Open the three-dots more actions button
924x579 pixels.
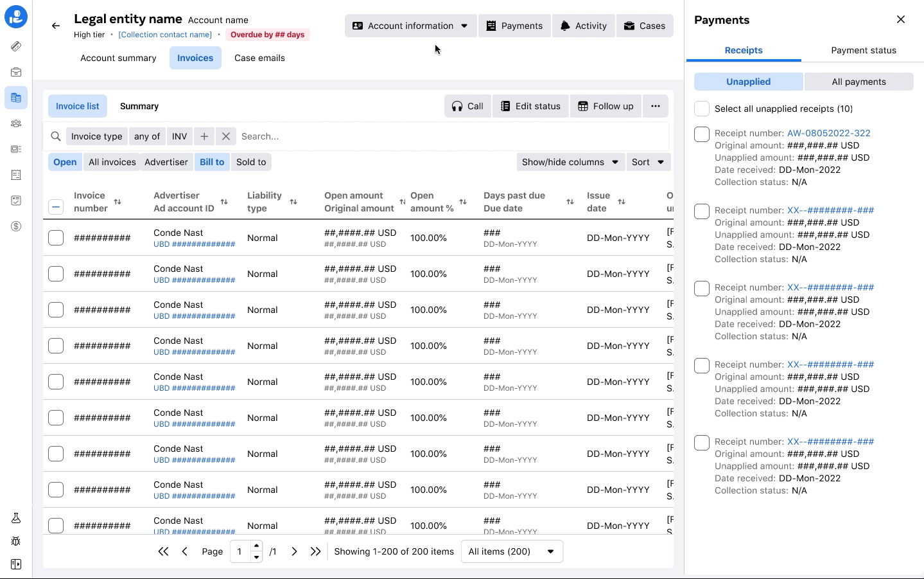click(x=655, y=106)
